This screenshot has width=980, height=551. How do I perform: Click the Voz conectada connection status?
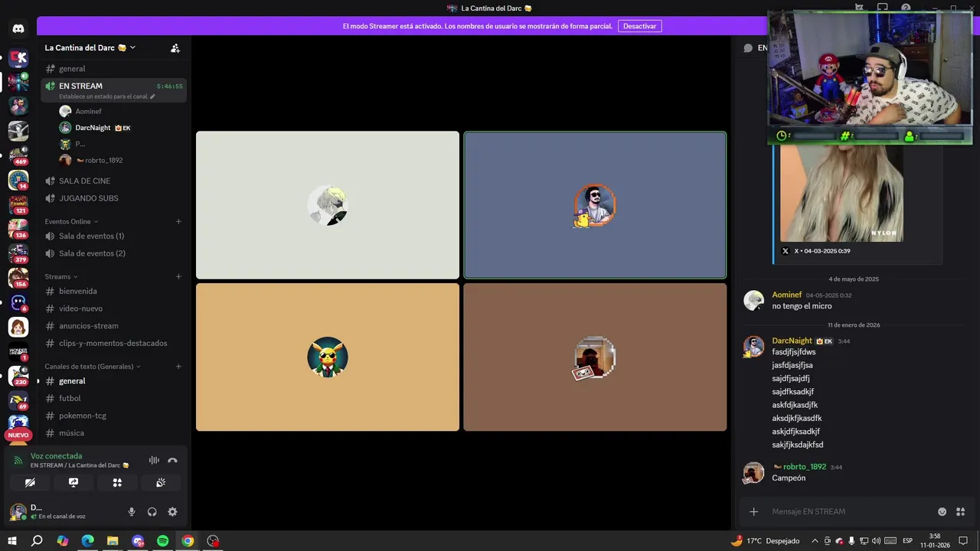coord(56,456)
